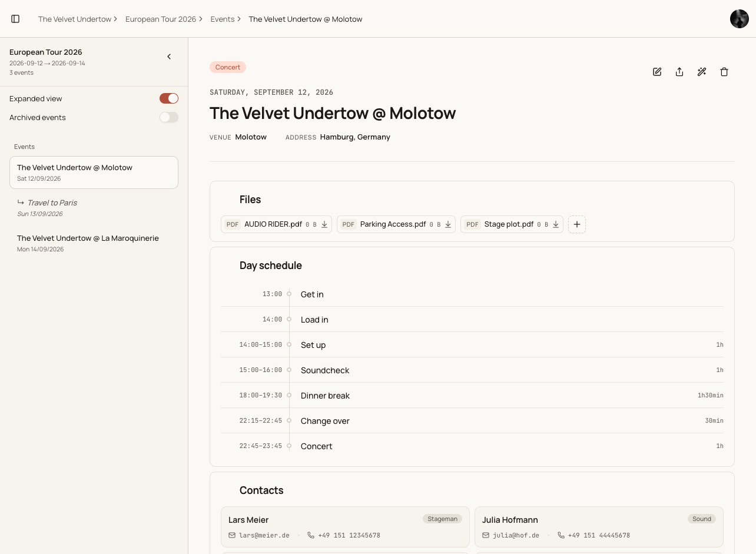Click Lars Meier's email address
Screen dimensions: 756x554
click(264, 536)
